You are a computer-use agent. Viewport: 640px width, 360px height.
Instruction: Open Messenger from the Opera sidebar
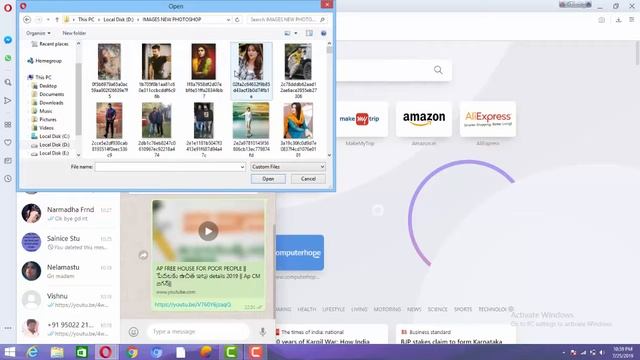(8, 40)
